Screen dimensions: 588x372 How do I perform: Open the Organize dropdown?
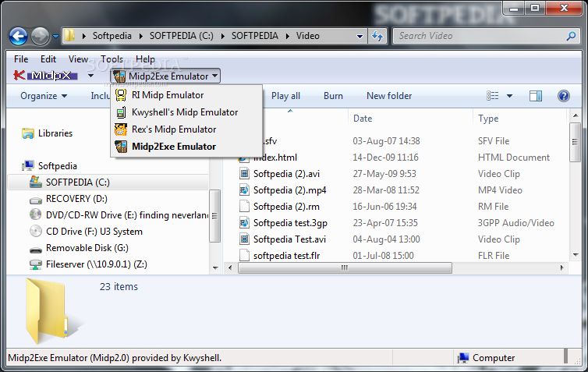click(44, 96)
